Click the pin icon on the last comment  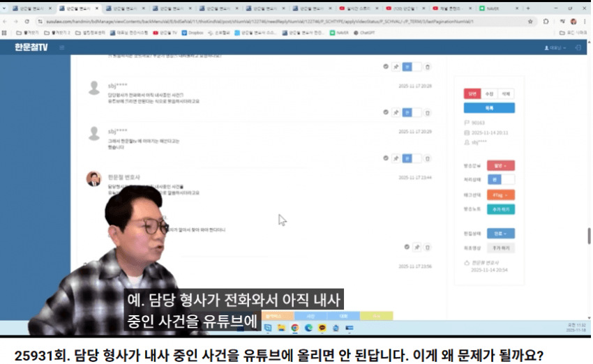(x=416, y=247)
